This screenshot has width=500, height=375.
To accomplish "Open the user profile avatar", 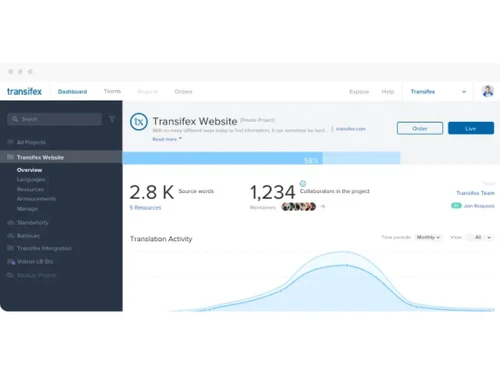I will [488, 91].
